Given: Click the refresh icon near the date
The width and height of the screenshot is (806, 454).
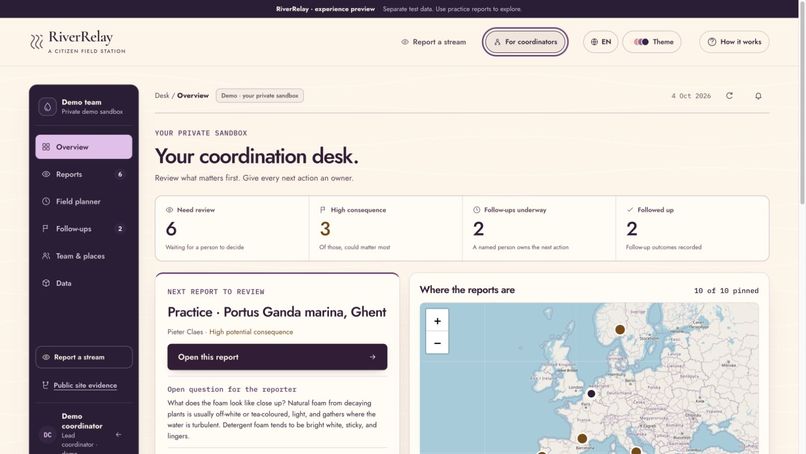Looking at the screenshot, I should click(x=729, y=96).
